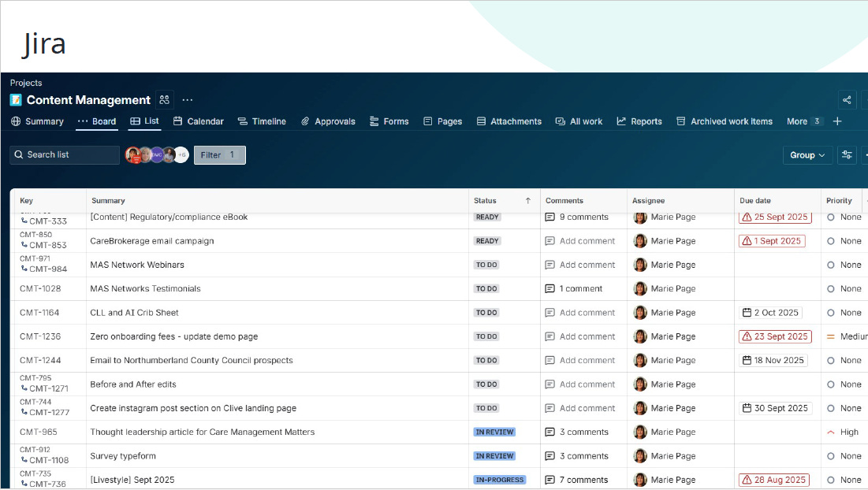The image size is (868, 490).
Task: Click the High priority icon for CMT-965
Action: pos(830,432)
